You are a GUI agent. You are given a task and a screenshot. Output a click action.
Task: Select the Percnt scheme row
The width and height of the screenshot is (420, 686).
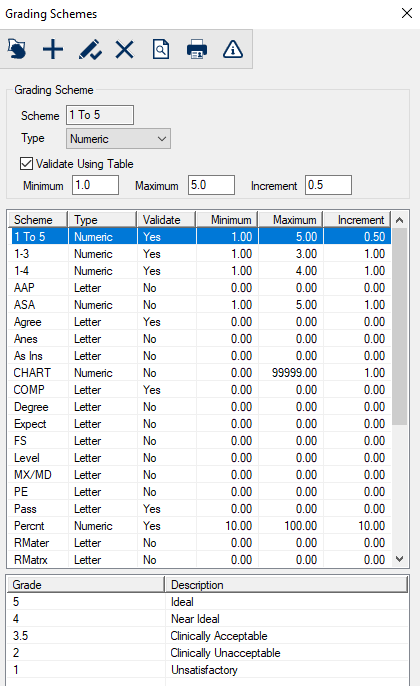coord(200,526)
